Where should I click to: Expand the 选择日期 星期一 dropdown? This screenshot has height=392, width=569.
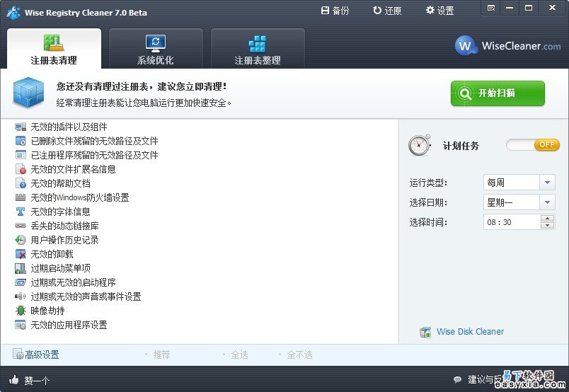point(547,202)
